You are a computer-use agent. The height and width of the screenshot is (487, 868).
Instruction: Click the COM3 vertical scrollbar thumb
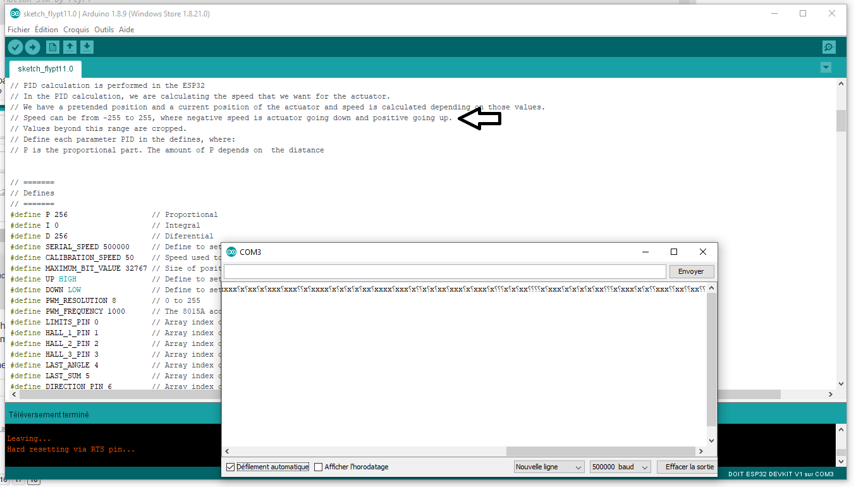point(711,359)
